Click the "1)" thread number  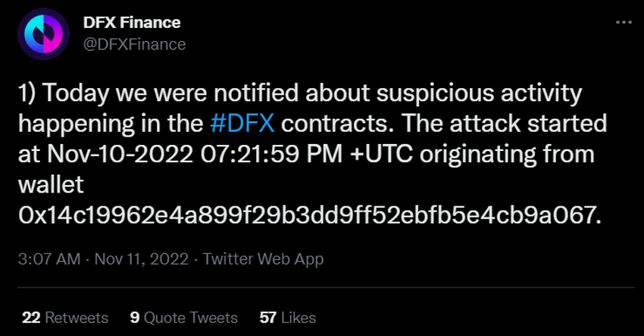28,93
